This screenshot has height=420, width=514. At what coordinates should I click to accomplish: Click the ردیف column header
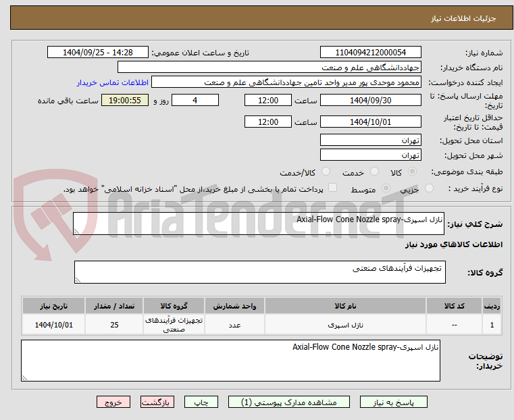(x=492, y=306)
